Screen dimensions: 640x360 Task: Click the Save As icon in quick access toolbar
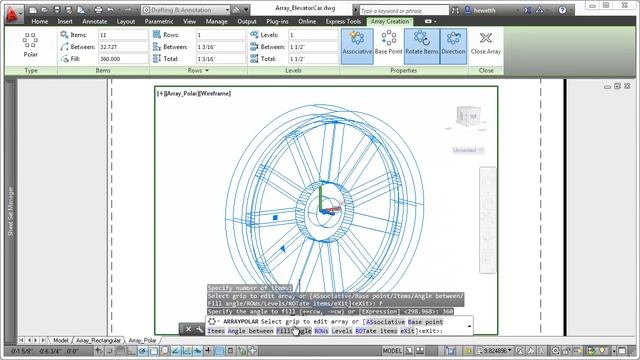coord(69,10)
